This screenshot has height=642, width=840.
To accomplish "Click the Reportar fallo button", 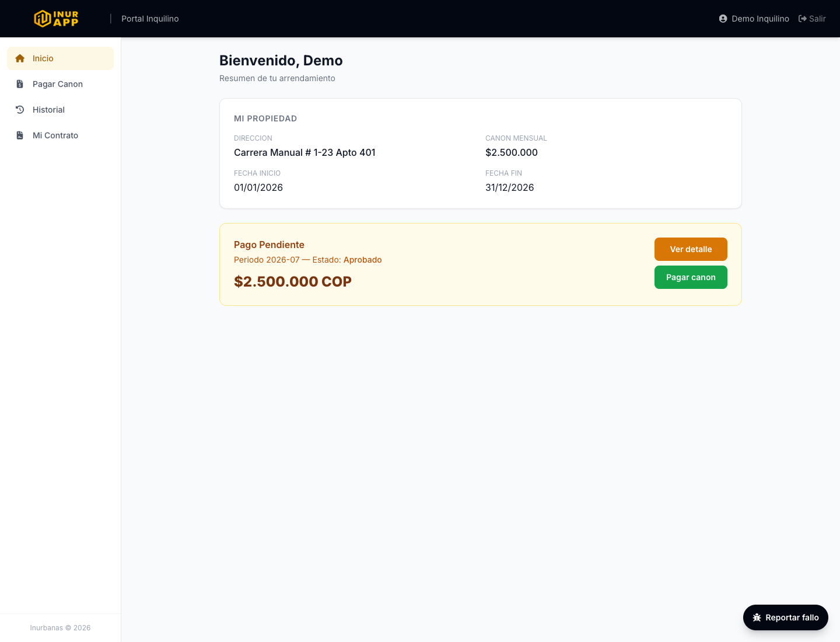I will pos(786,617).
